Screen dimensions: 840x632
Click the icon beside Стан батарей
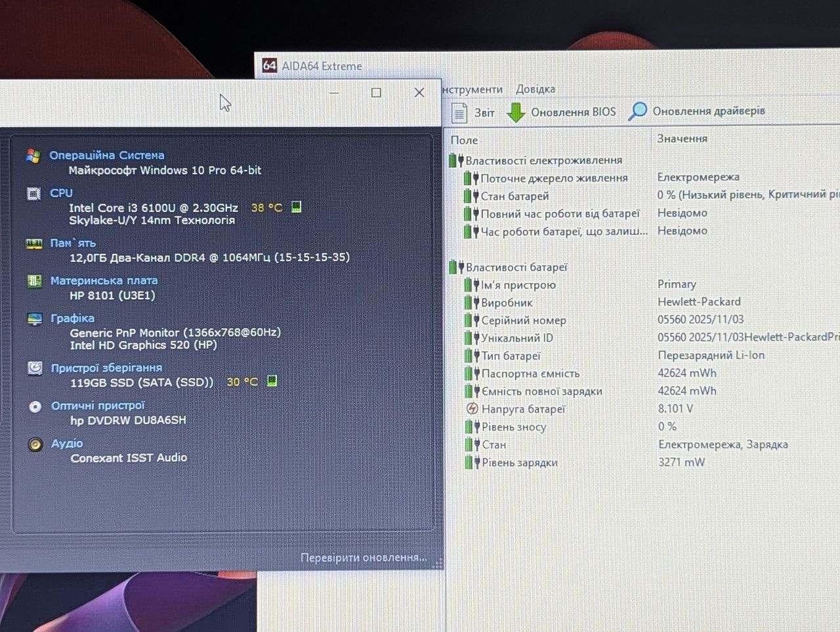coord(471,196)
